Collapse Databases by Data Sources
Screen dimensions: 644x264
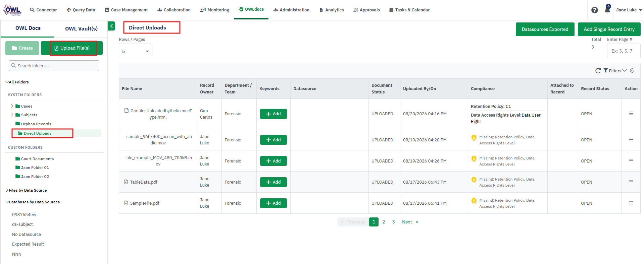[x=7, y=202]
